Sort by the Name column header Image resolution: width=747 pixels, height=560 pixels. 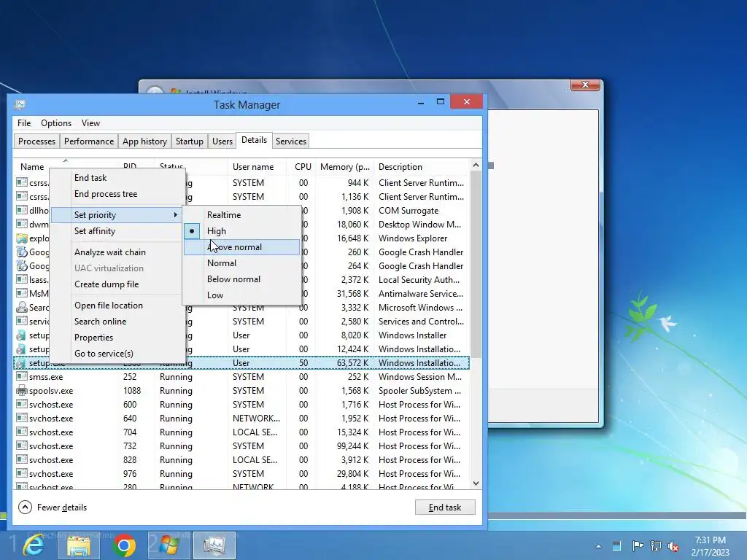[32, 167]
